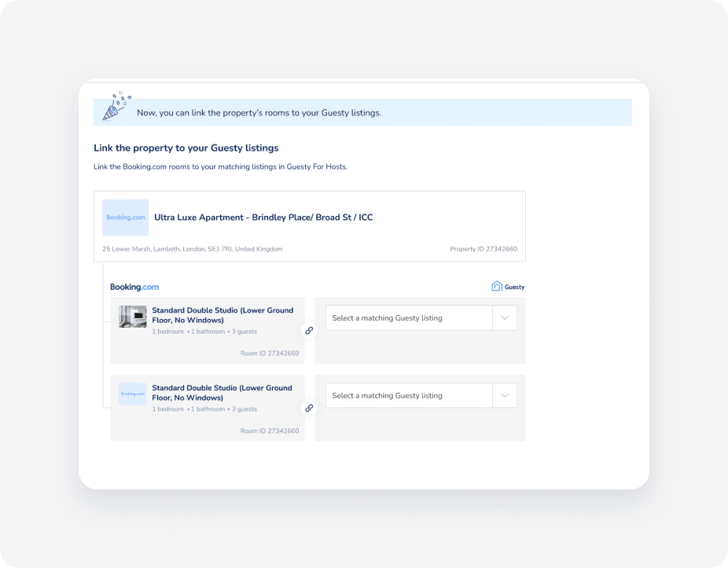Click the Guesty house logo icon
728x568 pixels.
point(497,286)
